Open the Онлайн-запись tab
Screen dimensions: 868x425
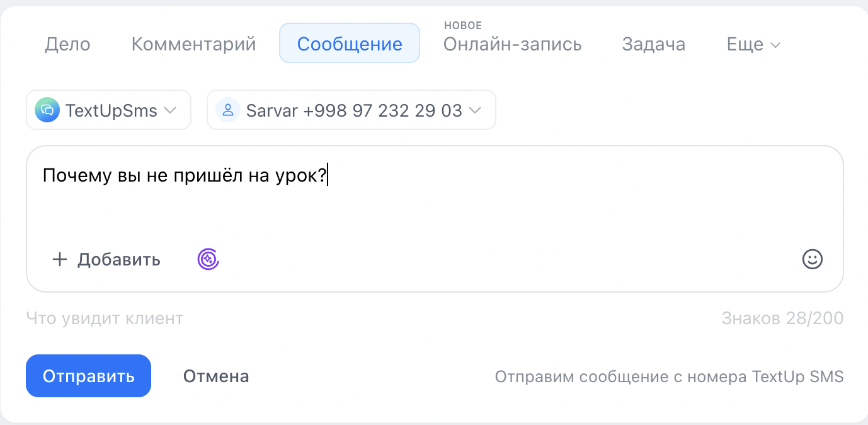point(512,45)
